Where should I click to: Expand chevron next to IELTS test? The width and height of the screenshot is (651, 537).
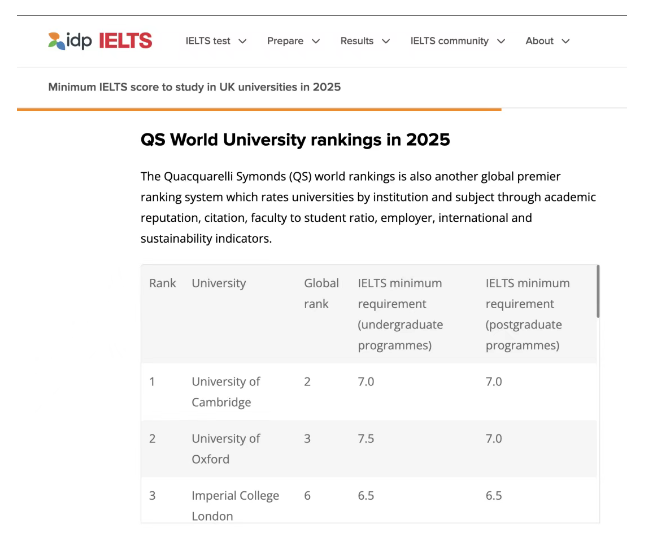pos(242,41)
